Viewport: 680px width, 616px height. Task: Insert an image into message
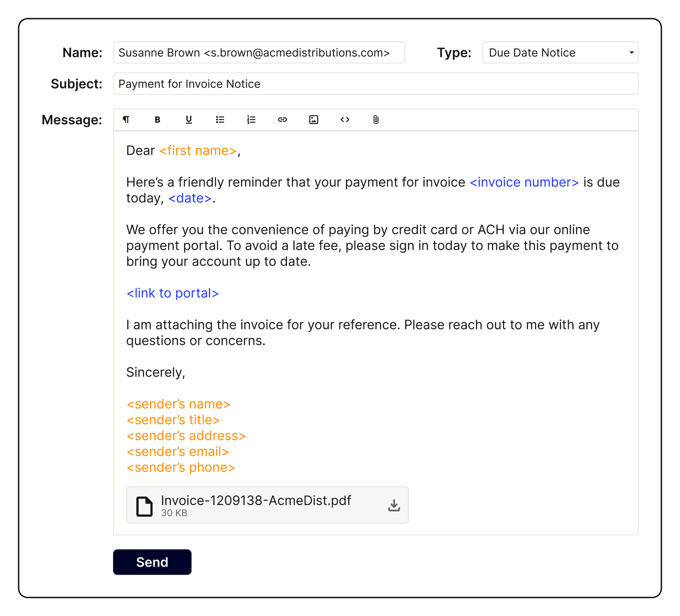[313, 120]
